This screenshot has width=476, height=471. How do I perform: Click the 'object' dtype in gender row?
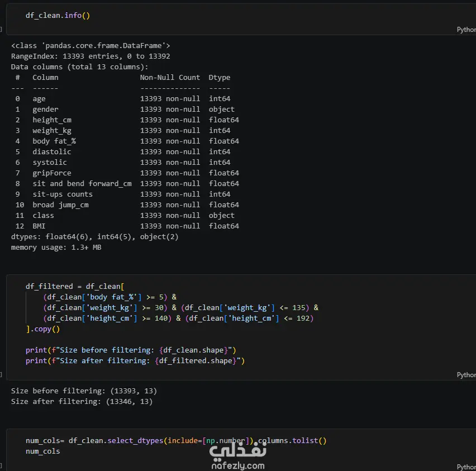click(222, 110)
